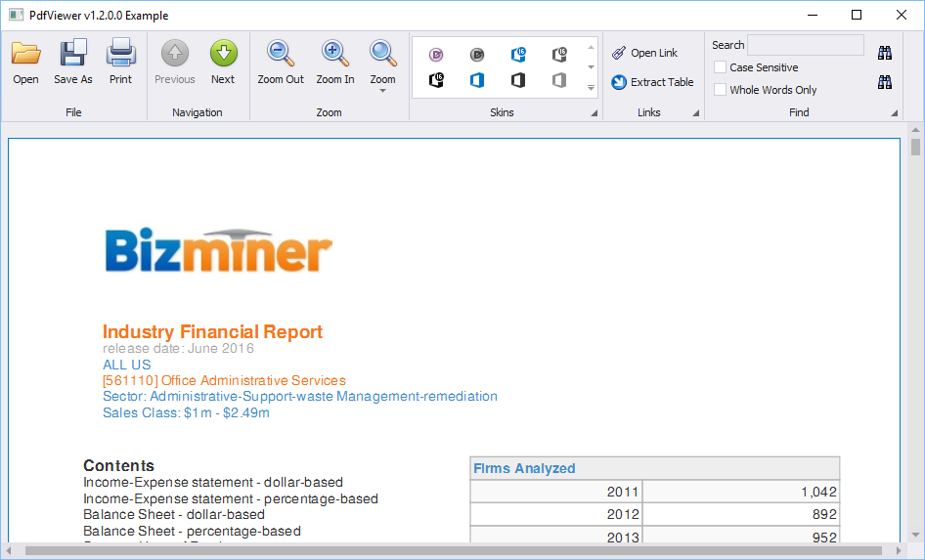The height and width of the screenshot is (560, 925).
Task: Click the Open Link command
Action: tap(644, 53)
